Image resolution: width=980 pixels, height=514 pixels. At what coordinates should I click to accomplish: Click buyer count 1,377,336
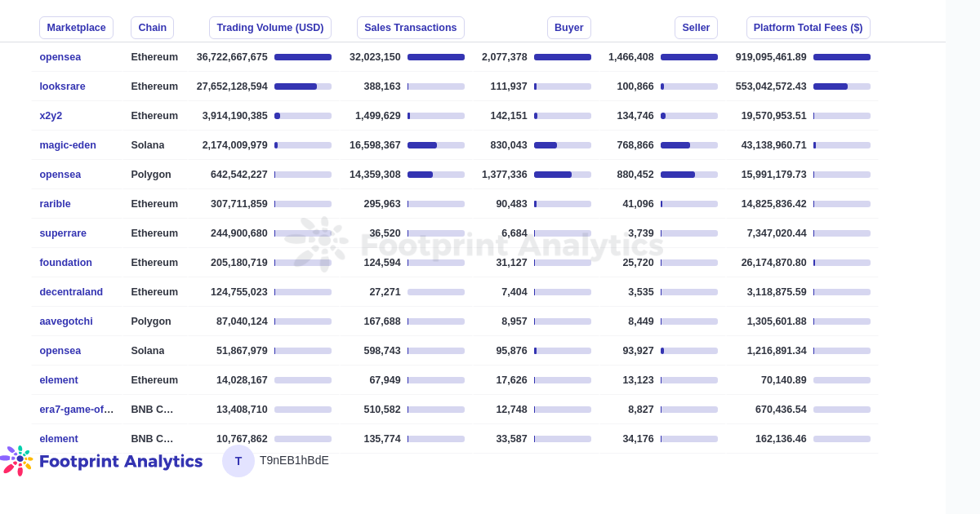(505, 175)
